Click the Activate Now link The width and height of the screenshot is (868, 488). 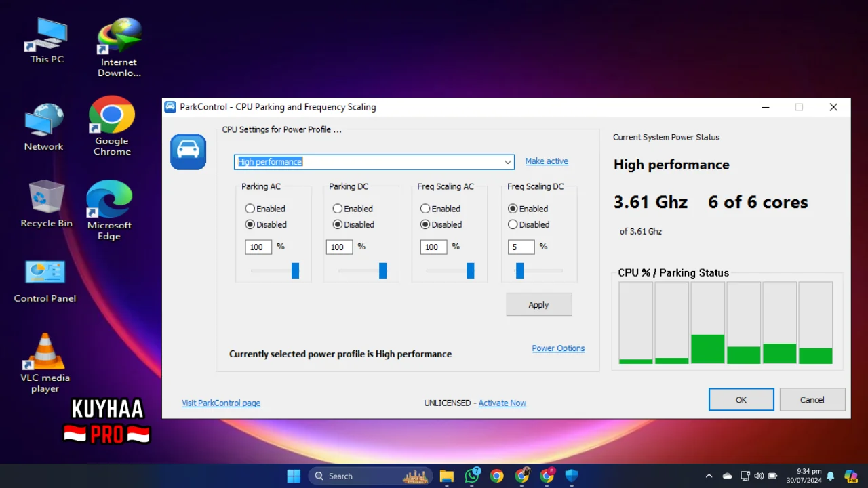coord(502,403)
